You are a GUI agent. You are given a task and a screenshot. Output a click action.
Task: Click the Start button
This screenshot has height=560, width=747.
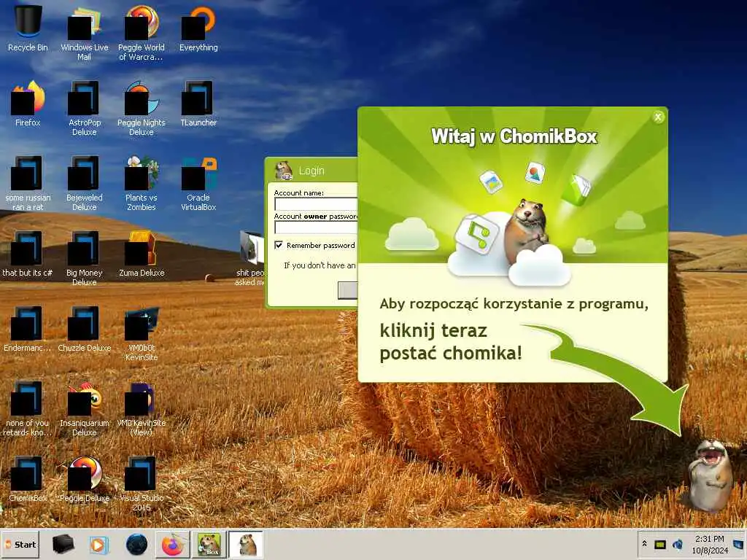(x=20, y=545)
